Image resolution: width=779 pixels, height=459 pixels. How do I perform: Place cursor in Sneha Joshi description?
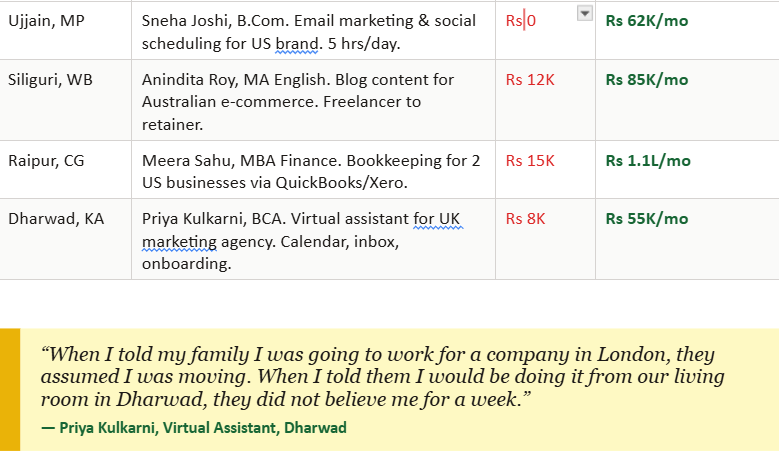point(300,32)
